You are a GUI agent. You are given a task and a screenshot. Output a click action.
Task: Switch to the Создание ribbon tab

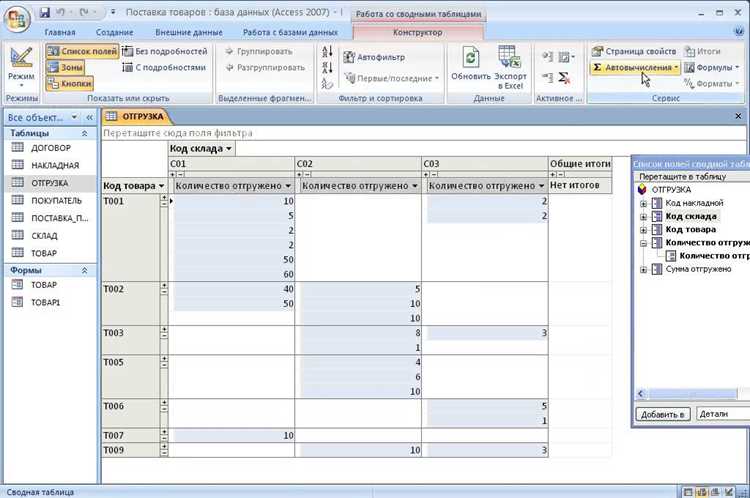click(x=115, y=32)
